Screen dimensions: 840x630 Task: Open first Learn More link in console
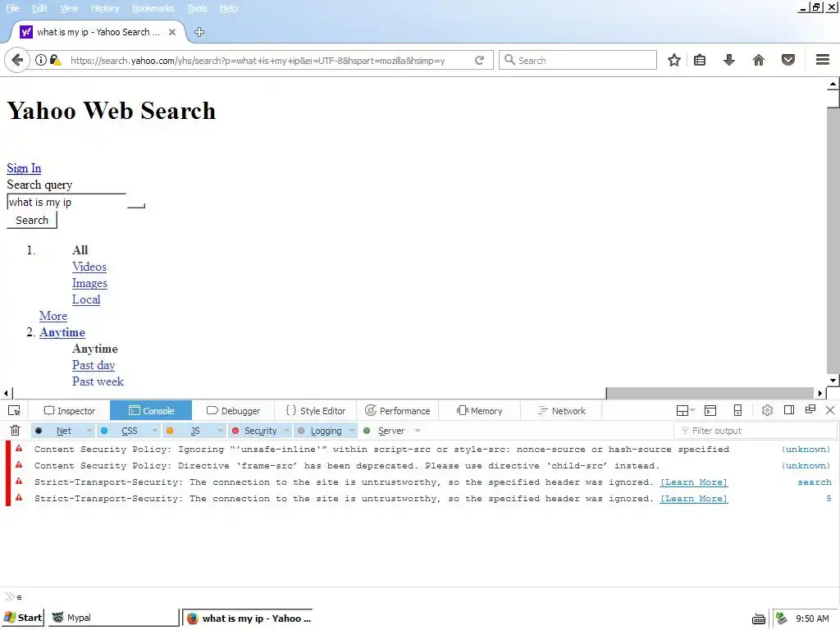pos(694,482)
